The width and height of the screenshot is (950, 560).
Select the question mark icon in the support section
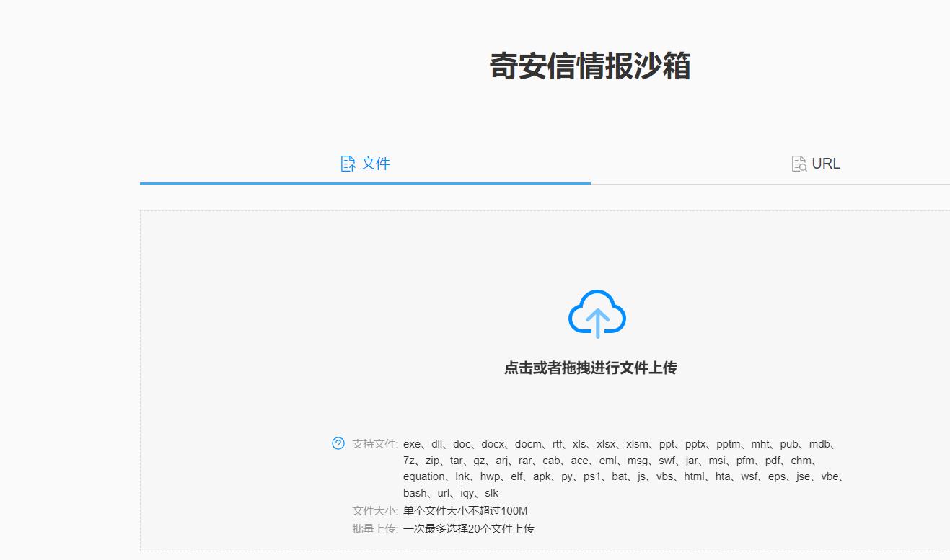338,443
